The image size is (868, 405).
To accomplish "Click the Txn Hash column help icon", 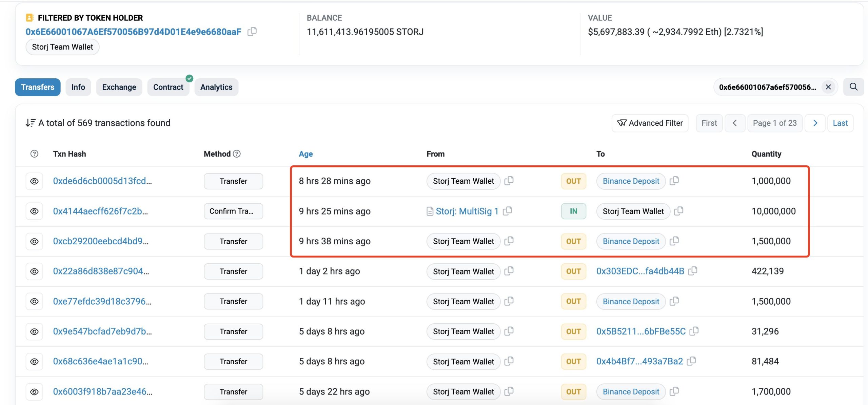I will pos(34,154).
